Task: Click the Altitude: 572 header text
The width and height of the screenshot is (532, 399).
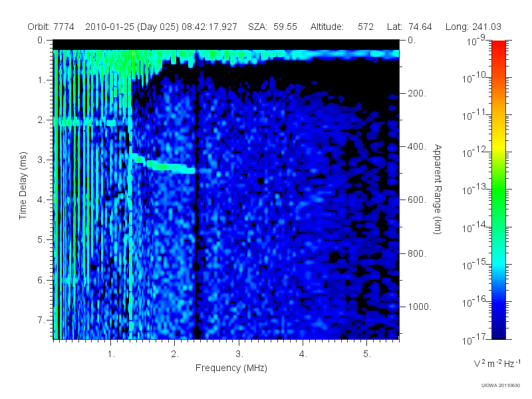Action: pos(342,27)
